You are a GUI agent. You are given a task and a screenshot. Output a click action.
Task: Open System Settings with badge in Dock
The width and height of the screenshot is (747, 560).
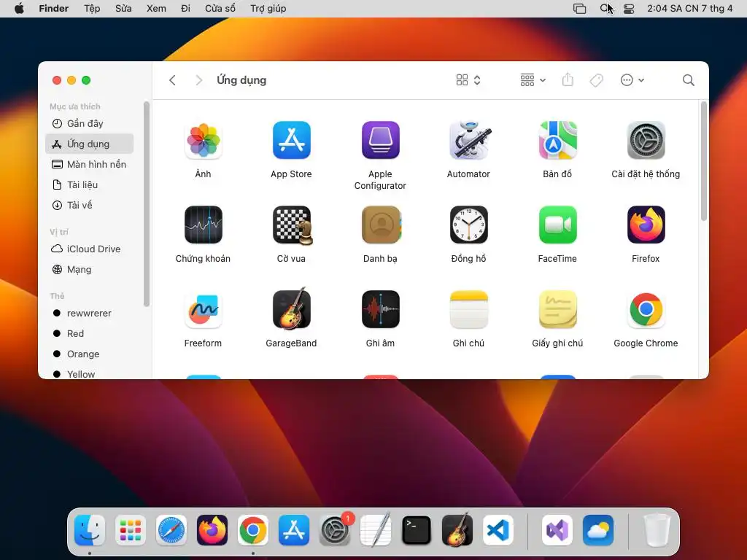pyautogui.click(x=335, y=530)
